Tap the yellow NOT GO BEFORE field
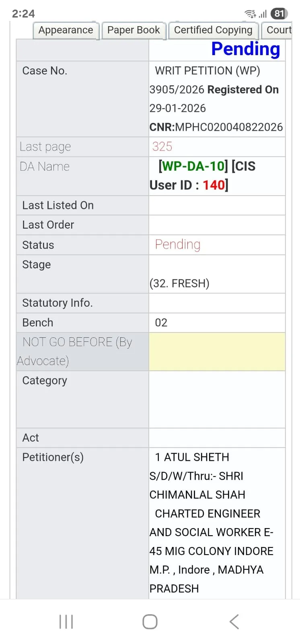This screenshot has width=300, height=644. tap(217, 351)
